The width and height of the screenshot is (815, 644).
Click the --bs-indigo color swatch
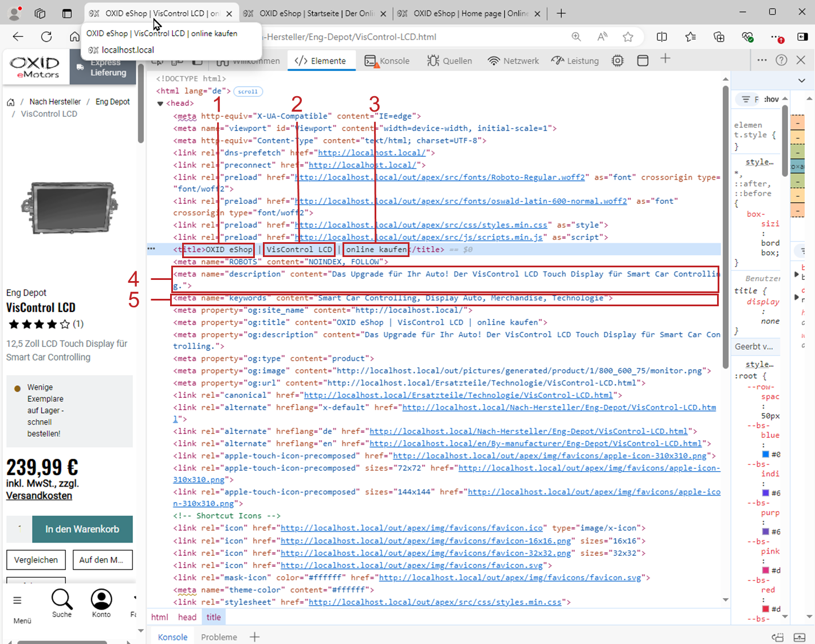point(766,493)
